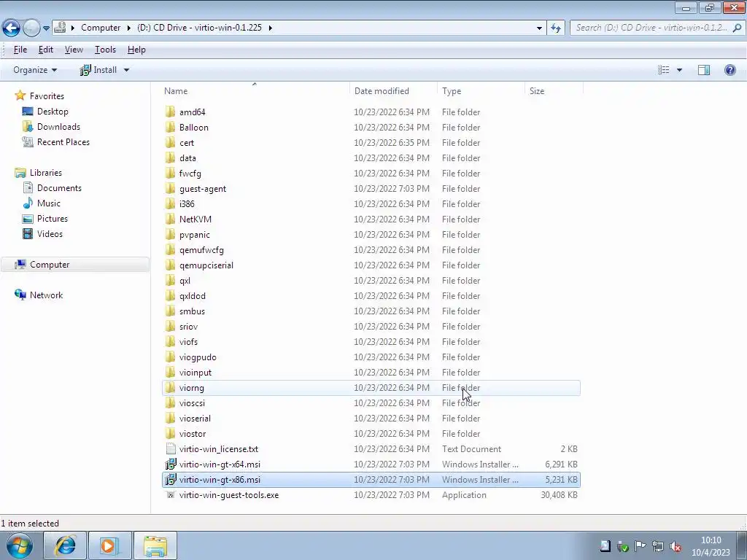Toggle the preview pane icon
The height and width of the screenshot is (560, 747).
[704, 70]
